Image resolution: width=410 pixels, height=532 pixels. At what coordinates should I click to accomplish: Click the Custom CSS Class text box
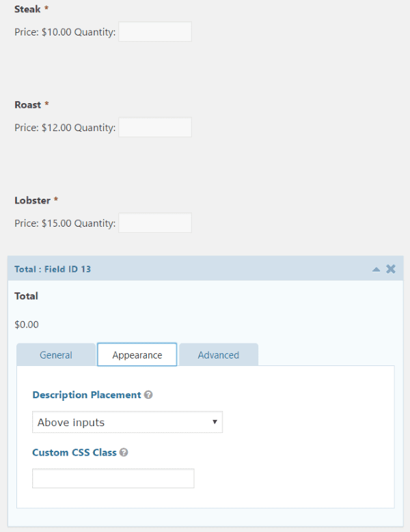coord(113,478)
